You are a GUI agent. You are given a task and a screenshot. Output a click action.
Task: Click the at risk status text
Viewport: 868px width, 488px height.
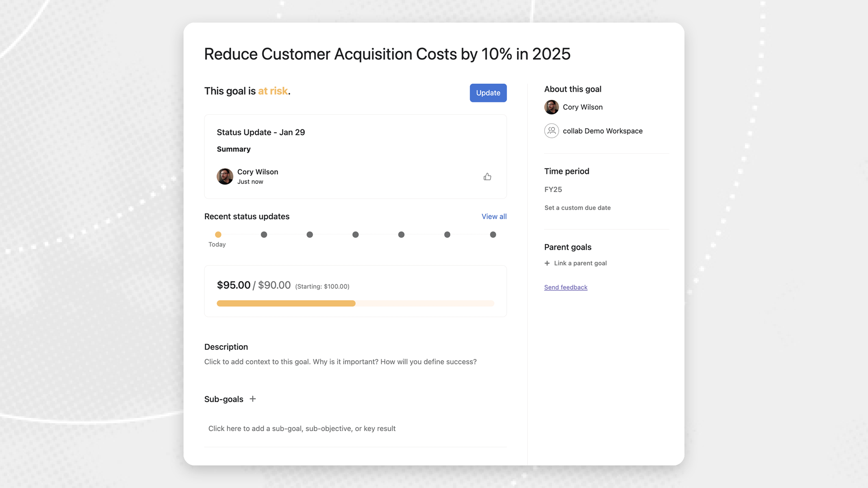[x=273, y=91]
